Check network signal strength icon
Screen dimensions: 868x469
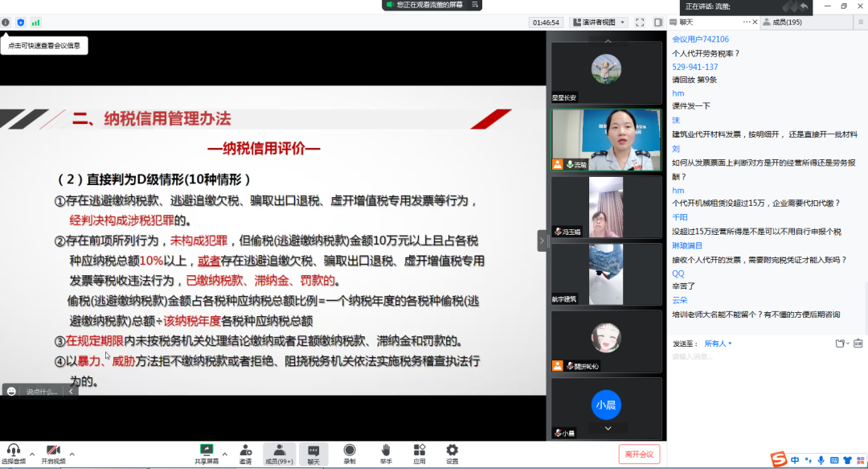pyautogui.click(x=36, y=23)
